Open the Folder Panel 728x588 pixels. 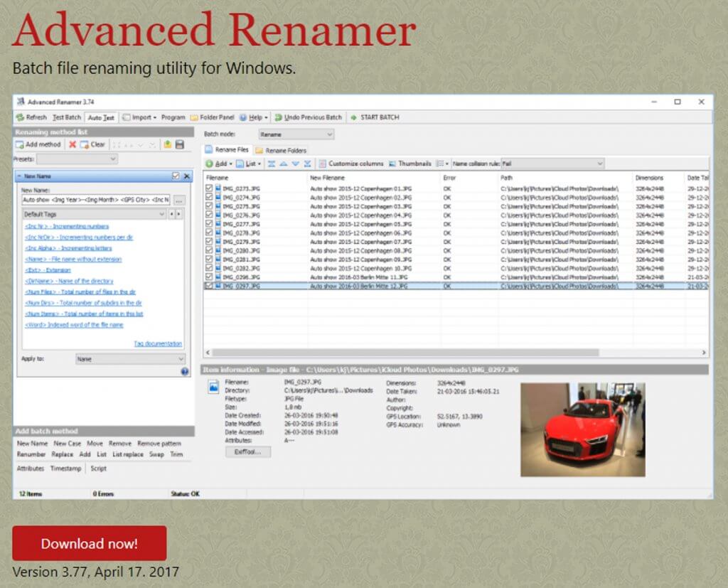tap(215, 117)
